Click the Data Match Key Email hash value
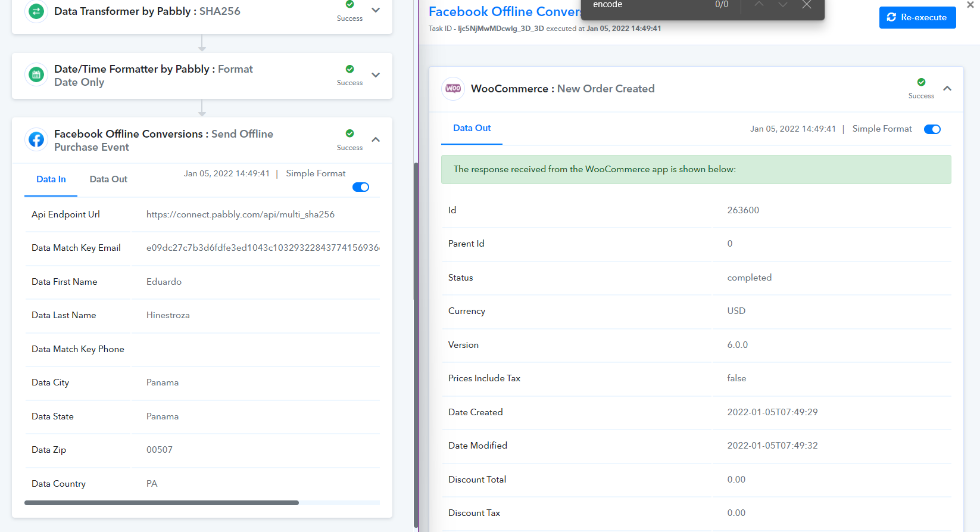 click(x=263, y=248)
